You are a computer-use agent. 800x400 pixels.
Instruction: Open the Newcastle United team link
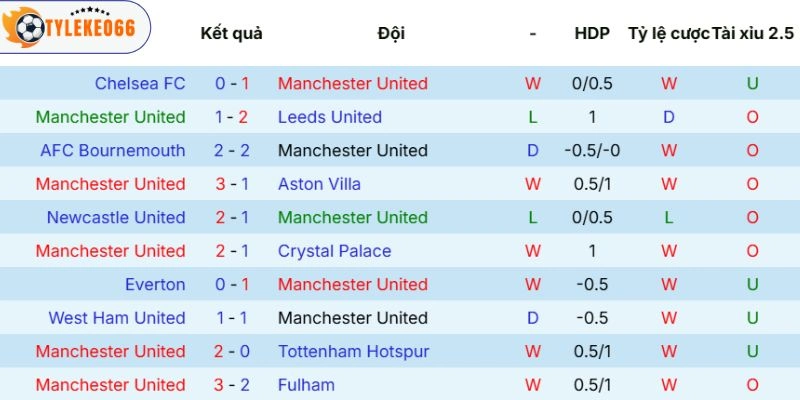[x=116, y=218]
